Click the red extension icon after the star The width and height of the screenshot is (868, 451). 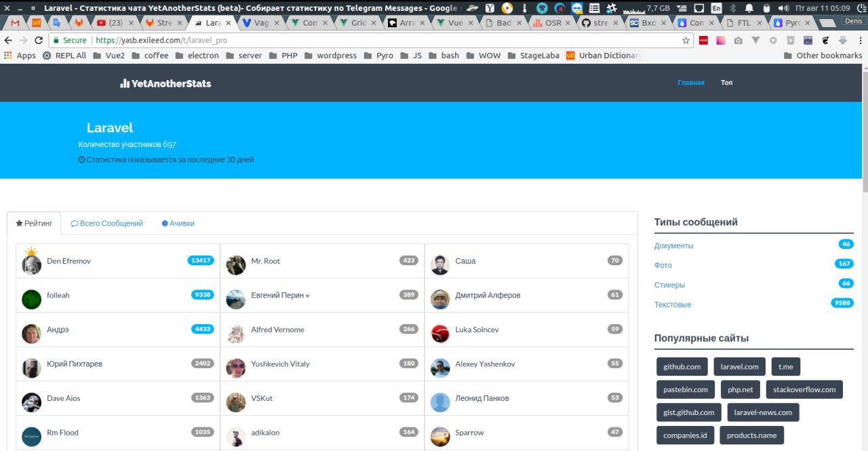click(703, 41)
